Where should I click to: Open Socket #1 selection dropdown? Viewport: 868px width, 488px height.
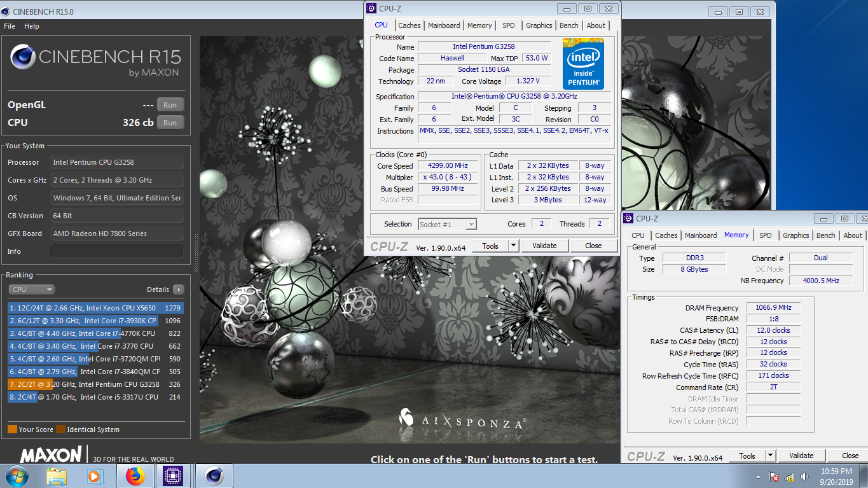tap(448, 224)
